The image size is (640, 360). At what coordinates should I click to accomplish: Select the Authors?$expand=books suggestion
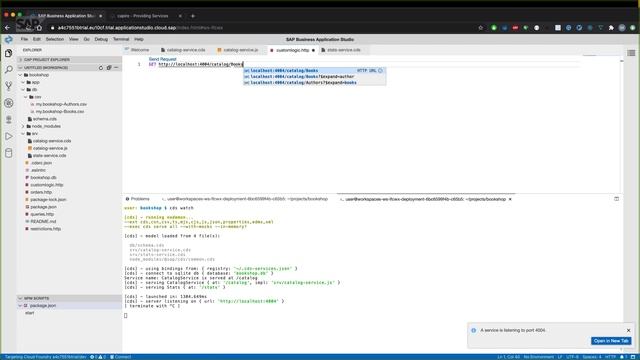pos(315,83)
